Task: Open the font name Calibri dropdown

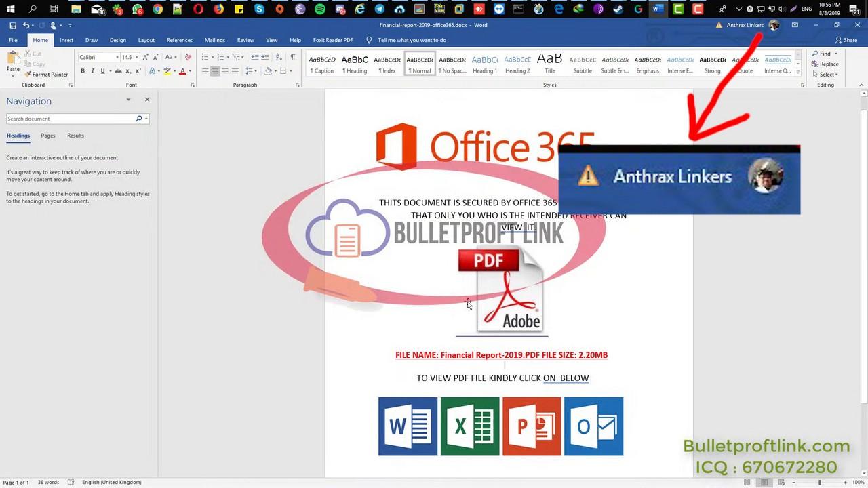Action: click(117, 57)
